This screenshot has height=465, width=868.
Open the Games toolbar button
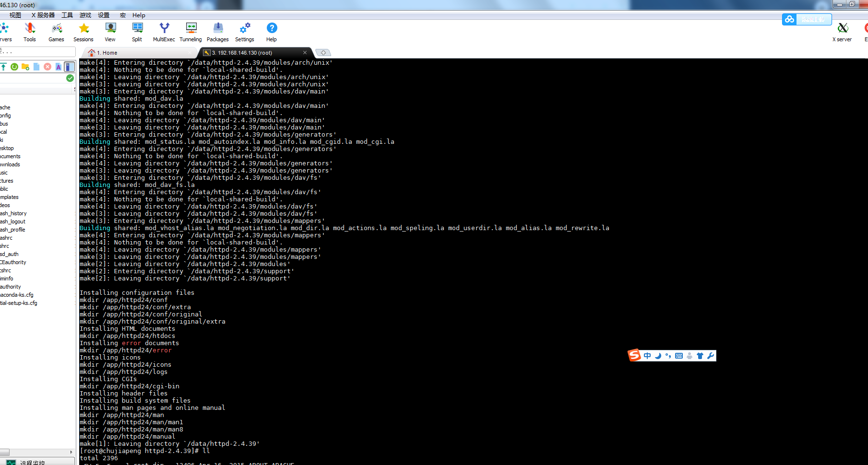click(56, 32)
